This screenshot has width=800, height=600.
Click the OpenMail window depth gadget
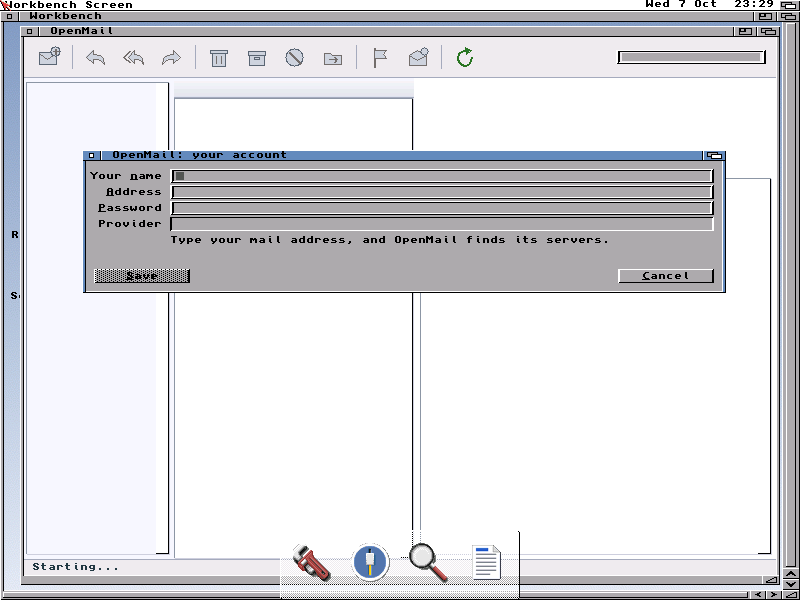768,31
